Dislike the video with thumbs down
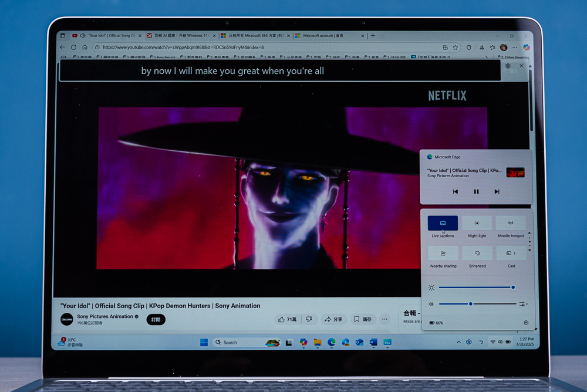Image resolution: width=587 pixels, height=392 pixels. pos(309,319)
